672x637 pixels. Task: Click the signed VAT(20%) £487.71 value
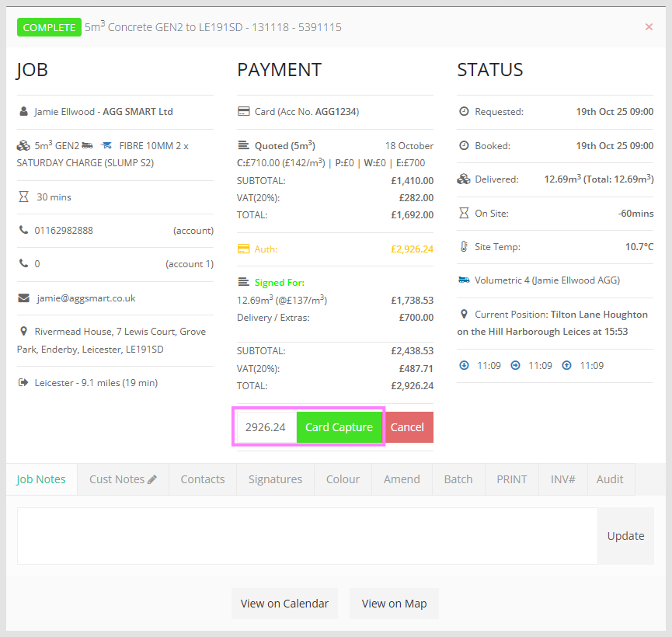coord(416,369)
